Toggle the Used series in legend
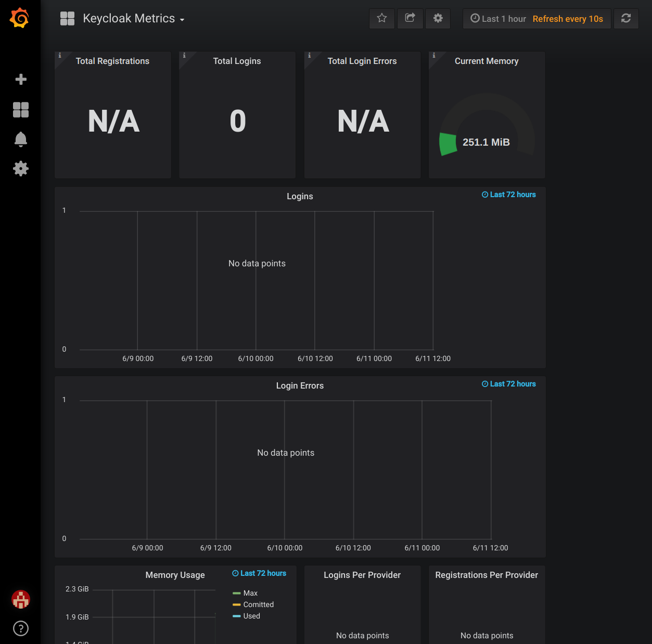652x644 pixels. point(252,616)
